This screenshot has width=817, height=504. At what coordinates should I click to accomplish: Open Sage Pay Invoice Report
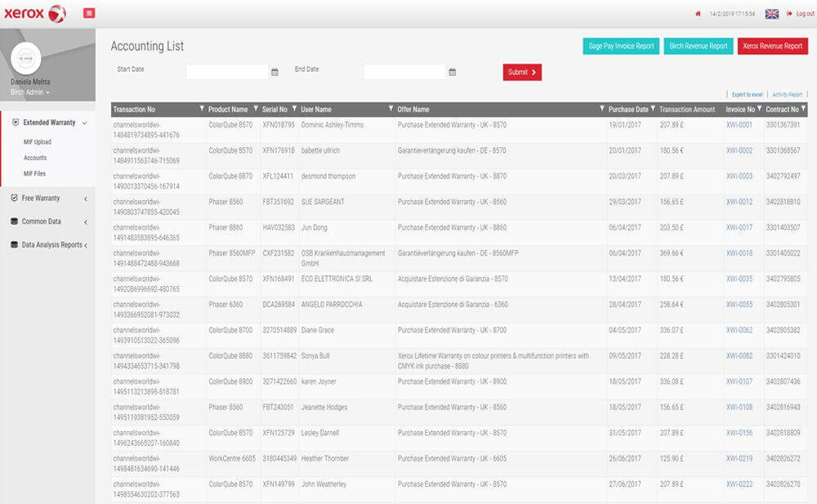tap(621, 46)
